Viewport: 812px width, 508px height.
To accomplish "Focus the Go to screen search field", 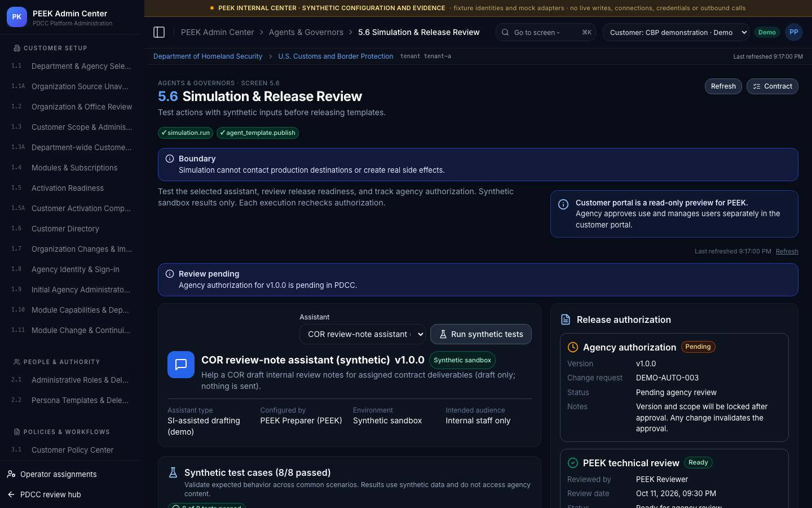I will 546,32.
